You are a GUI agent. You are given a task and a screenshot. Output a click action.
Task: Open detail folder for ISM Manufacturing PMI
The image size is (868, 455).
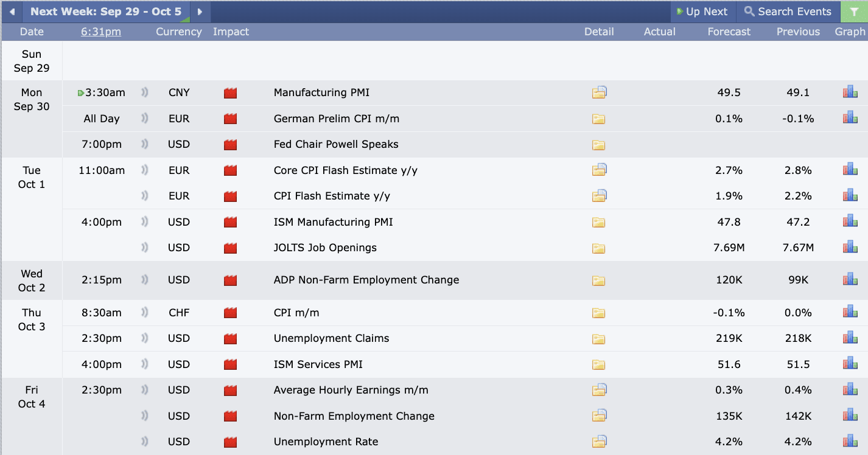pos(599,222)
